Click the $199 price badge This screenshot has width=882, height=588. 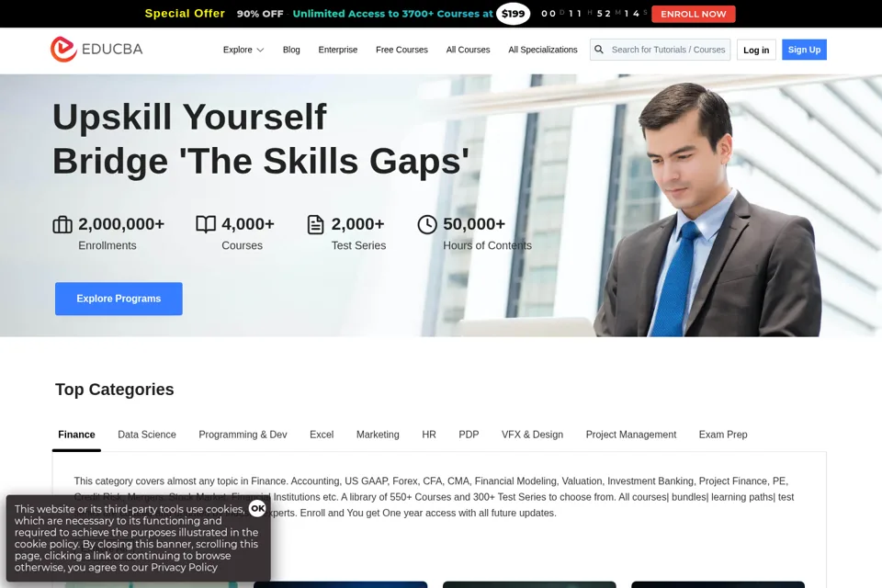[513, 14]
